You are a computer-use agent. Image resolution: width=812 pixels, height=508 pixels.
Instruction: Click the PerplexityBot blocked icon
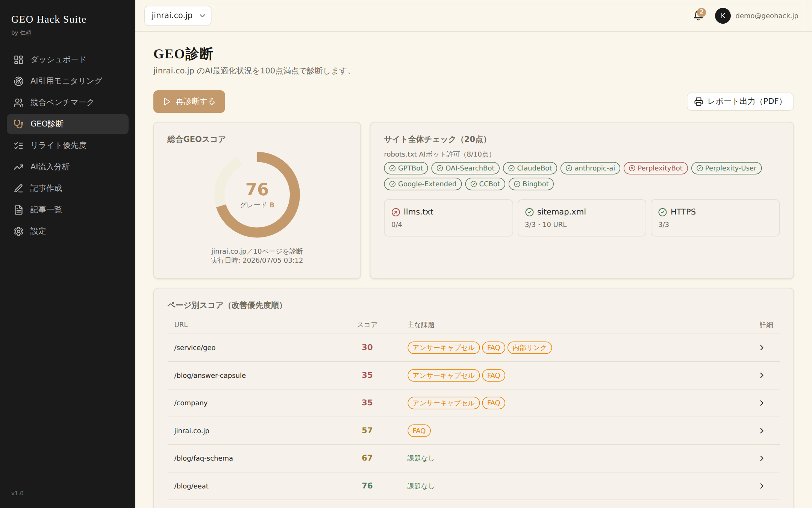pyautogui.click(x=632, y=168)
